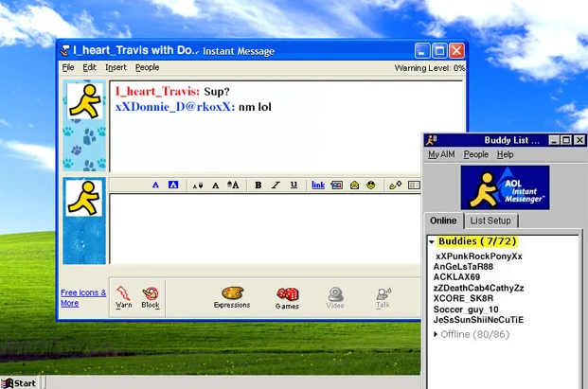Insert a hyperlink using the link icon
The height and width of the screenshot is (389, 588).
coord(318,186)
